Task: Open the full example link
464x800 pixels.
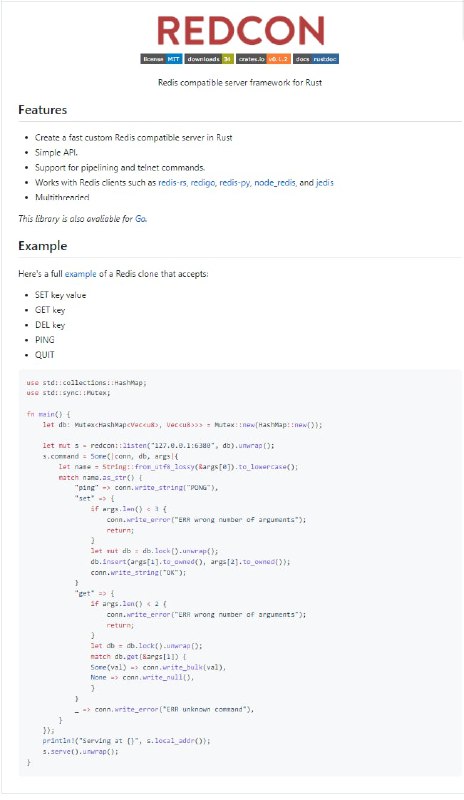Action: (80, 274)
